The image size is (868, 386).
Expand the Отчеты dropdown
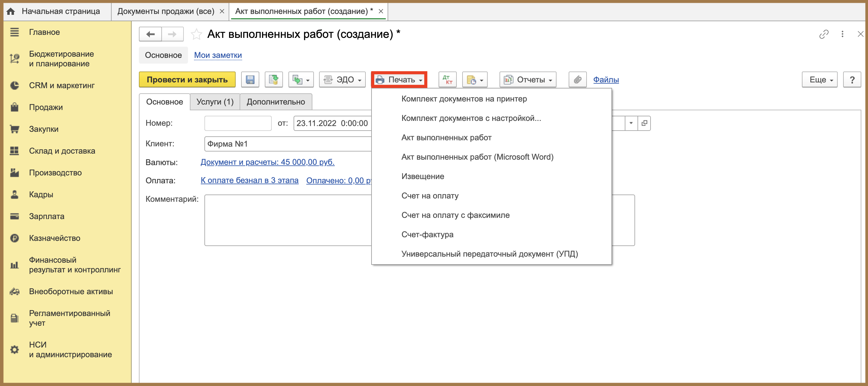click(528, 80)
